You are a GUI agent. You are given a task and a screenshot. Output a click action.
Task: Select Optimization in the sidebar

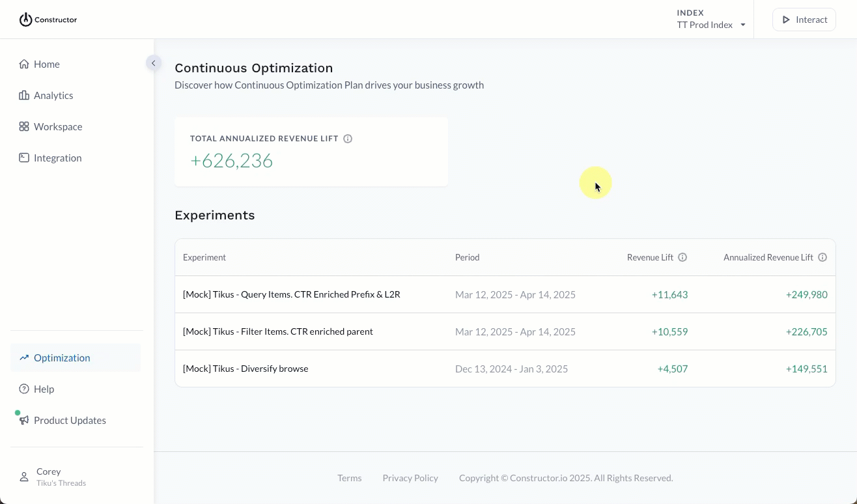76,357
